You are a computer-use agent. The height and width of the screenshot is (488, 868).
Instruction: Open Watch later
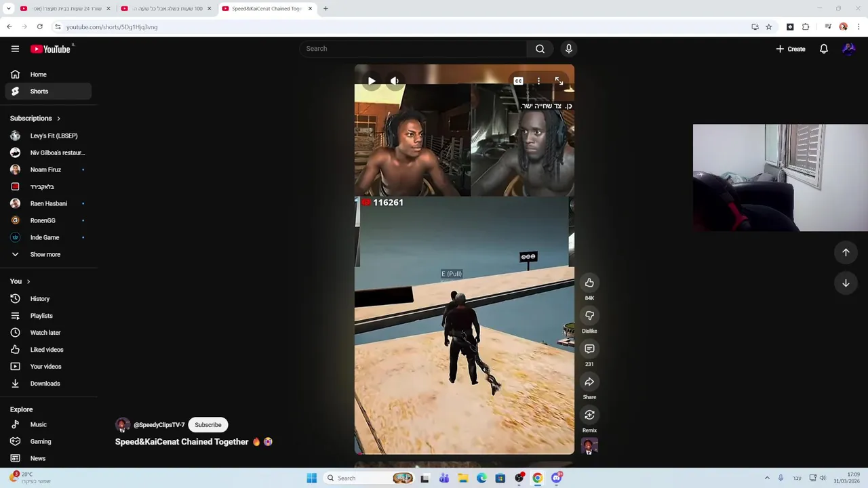[x=47, y=333]
